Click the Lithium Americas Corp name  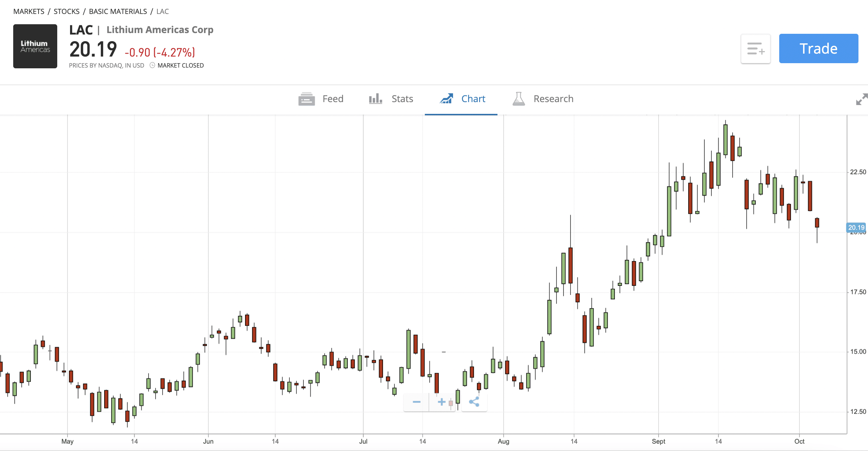pyautogui.click(x=160, y=30)
